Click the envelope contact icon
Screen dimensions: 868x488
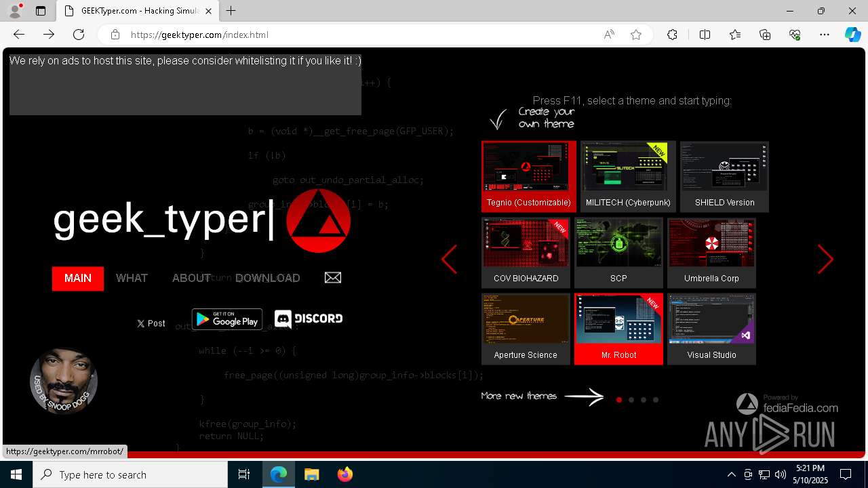pos(333,277)
